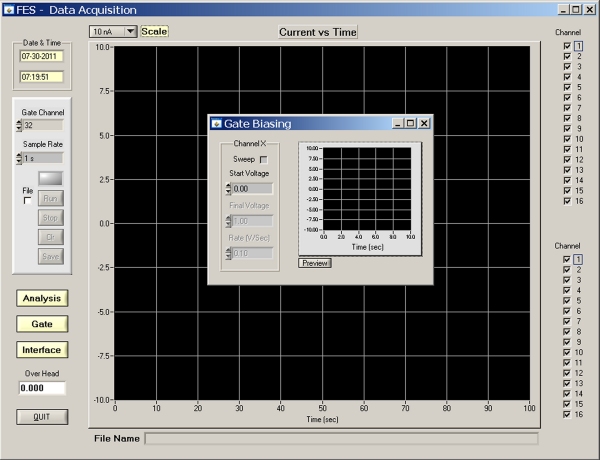Click the Sample Rate stepper arrows
The width and height of the screenshot is (600, 460).
(x=19, y=158)
